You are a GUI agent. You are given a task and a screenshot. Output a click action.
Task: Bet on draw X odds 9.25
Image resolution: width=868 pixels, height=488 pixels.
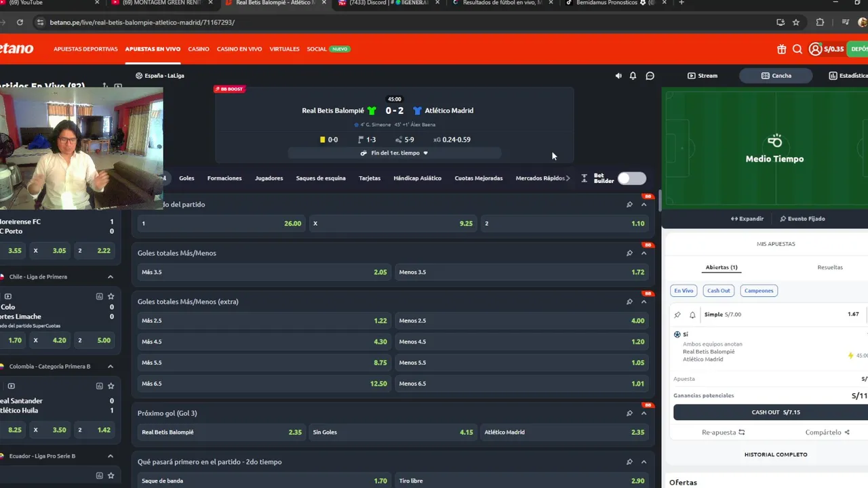[393, 223]
